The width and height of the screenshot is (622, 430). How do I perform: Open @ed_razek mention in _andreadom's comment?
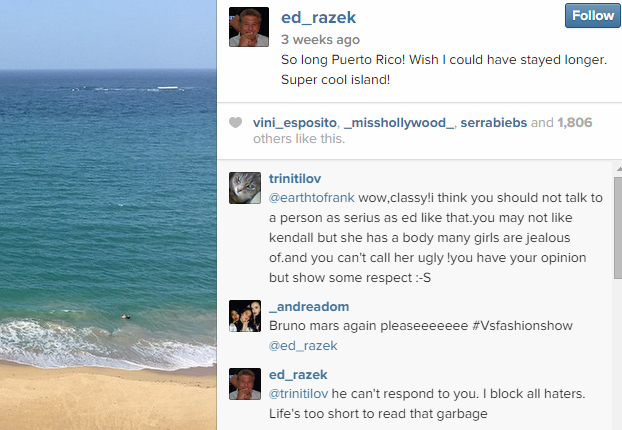304,346
